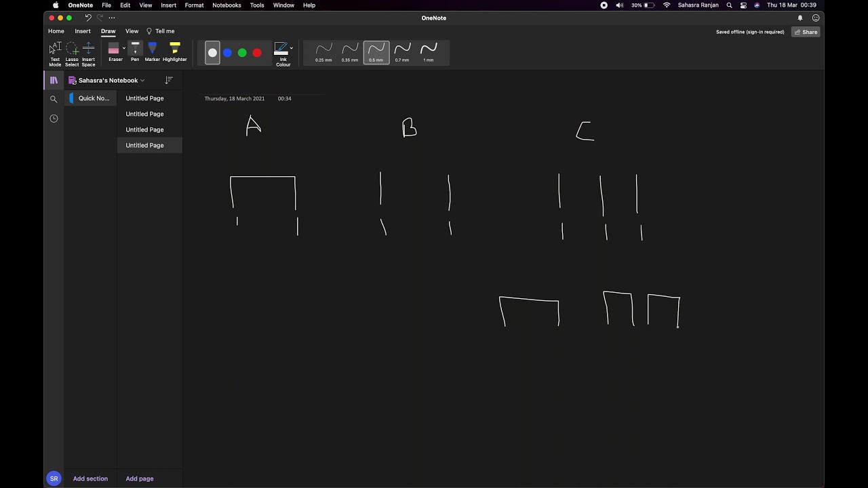Open the Draw ribbon tab

click(108, 31)
